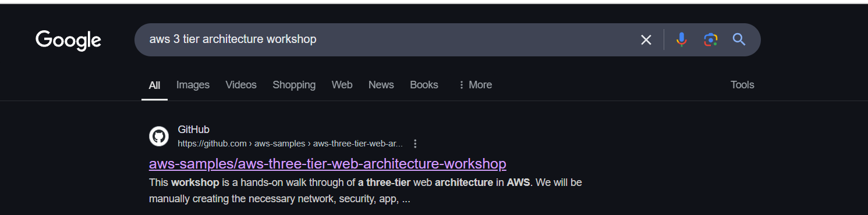Clear the search query with the X icon

coord(646,40)
